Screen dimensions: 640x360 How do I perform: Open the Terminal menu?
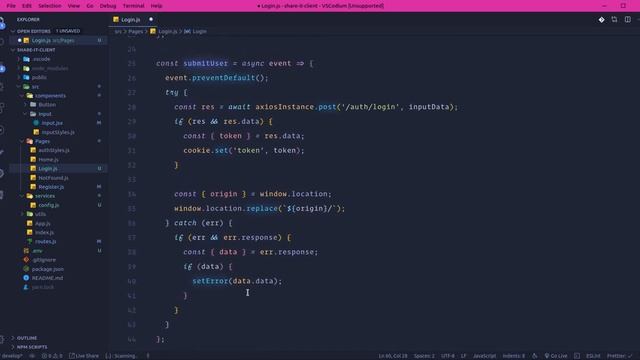133,6
